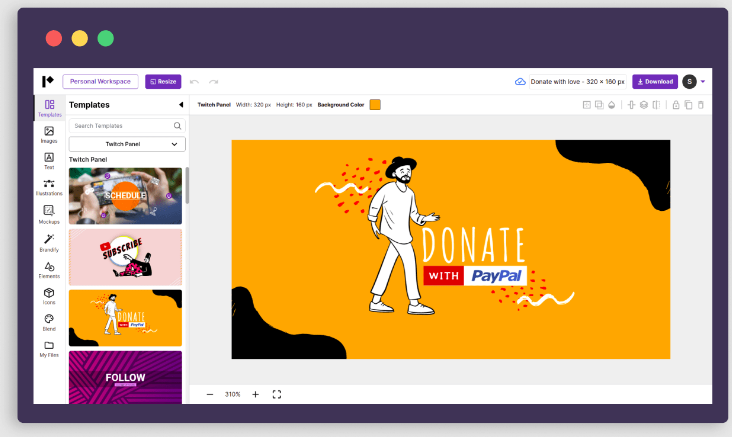
Task: Click the yellow macOS minimize dot
Action: [80, 38]
